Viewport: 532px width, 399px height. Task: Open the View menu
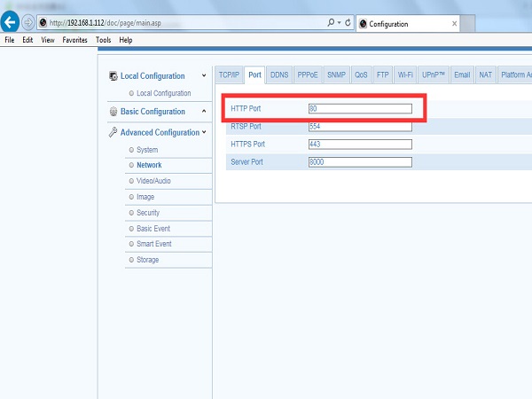[x=48, y=40]
